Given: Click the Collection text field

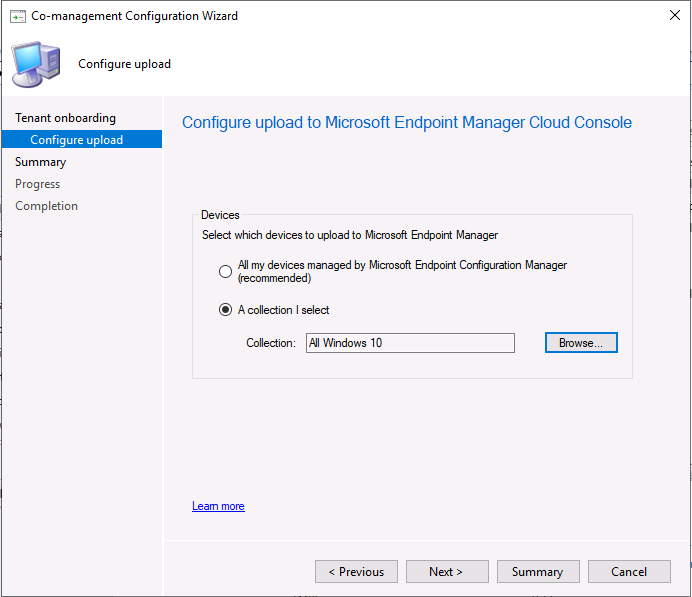Looking at the screenshot, I should 410,343.
